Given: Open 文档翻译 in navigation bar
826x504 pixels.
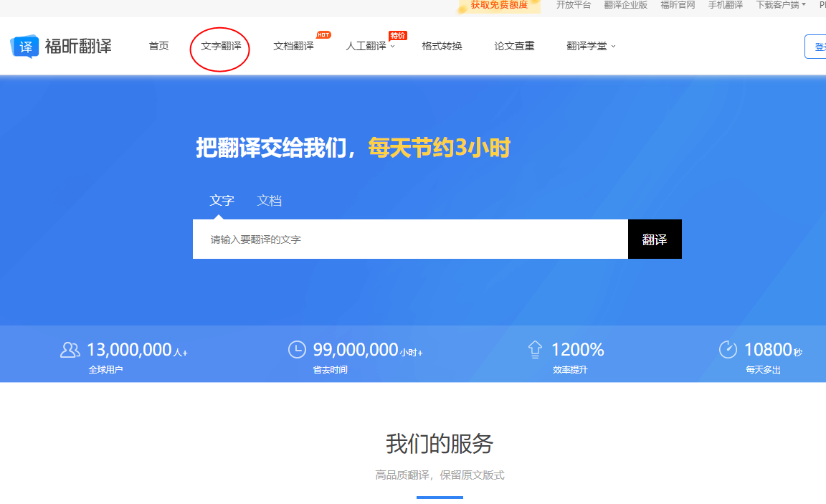Looking at the screenshot, I should coord(293,47).
